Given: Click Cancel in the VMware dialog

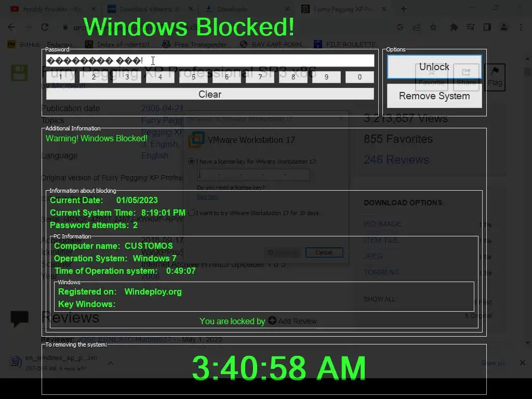Looking at the screenshot, I should click(x=324, y=252).
